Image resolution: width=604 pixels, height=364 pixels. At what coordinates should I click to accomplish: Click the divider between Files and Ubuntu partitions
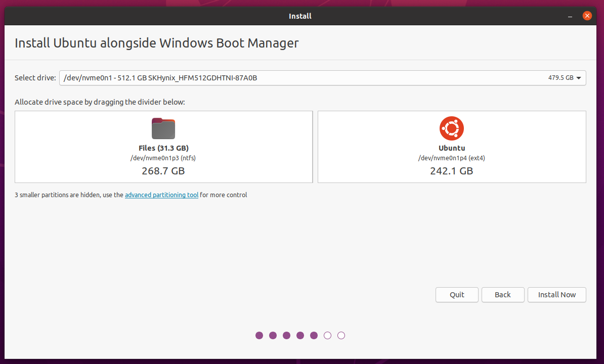pyautogui.click(x=315, y=147)
